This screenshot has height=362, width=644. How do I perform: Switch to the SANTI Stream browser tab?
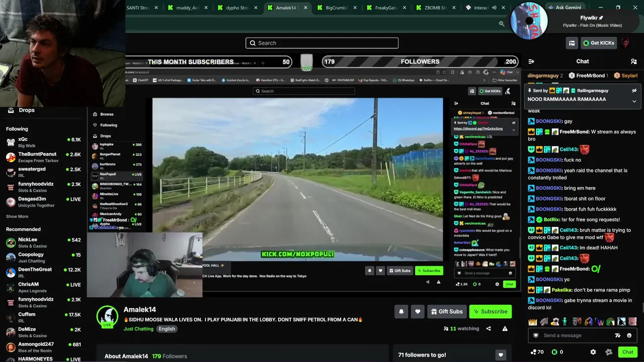click(x=142, y=8)
